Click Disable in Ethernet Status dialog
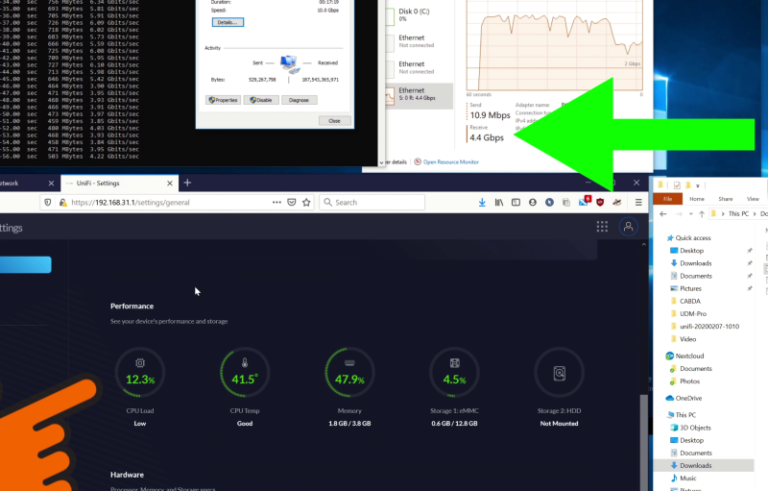Screen dimensions: 768x491 pyautogui.click(x=261, y=100)
